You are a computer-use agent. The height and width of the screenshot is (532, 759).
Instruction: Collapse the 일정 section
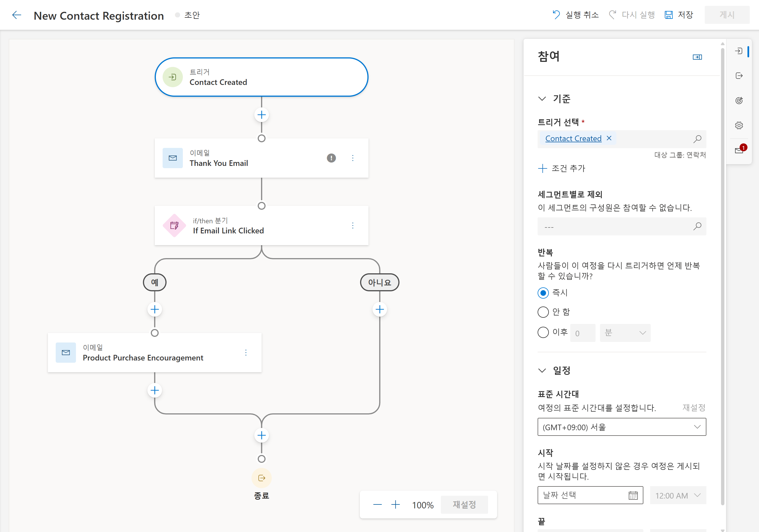pos(542,370)
